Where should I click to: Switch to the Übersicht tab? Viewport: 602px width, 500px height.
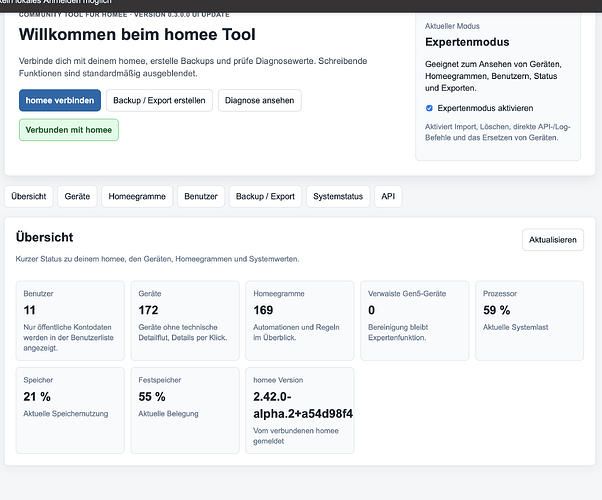click(29, 196)
